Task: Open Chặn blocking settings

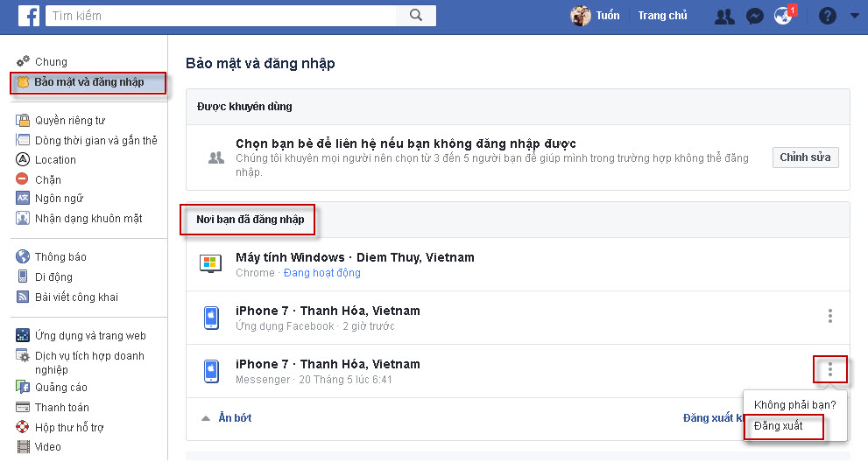Action: pos(48,180)
